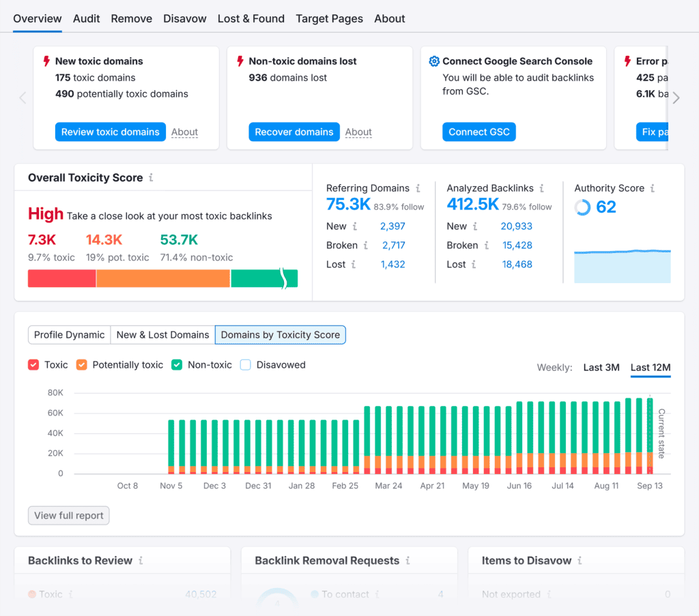
Task: Click the Authority Score trend chart
Action: (622, 266)
